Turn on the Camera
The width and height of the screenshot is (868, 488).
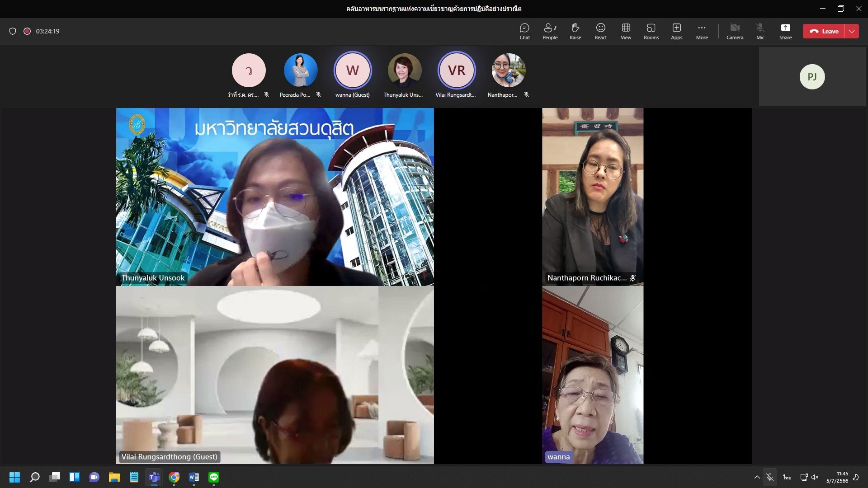click(x=735, y=31)
